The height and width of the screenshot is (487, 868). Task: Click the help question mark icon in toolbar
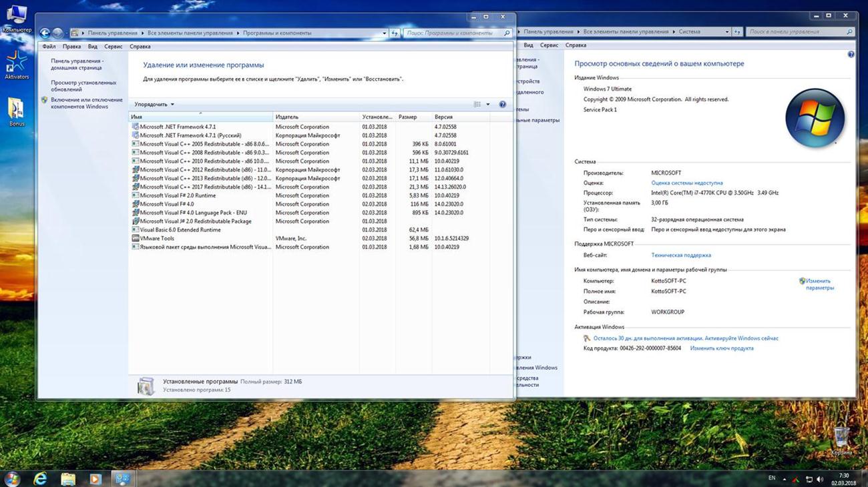pyautogui.click(x=502, y=105)
